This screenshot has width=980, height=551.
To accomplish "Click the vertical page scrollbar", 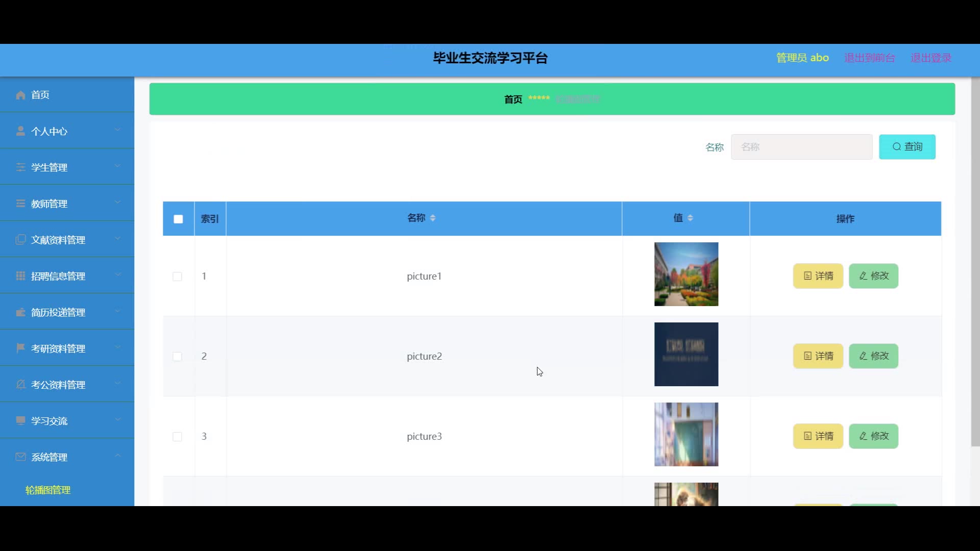I will click(x=975, y=260).
